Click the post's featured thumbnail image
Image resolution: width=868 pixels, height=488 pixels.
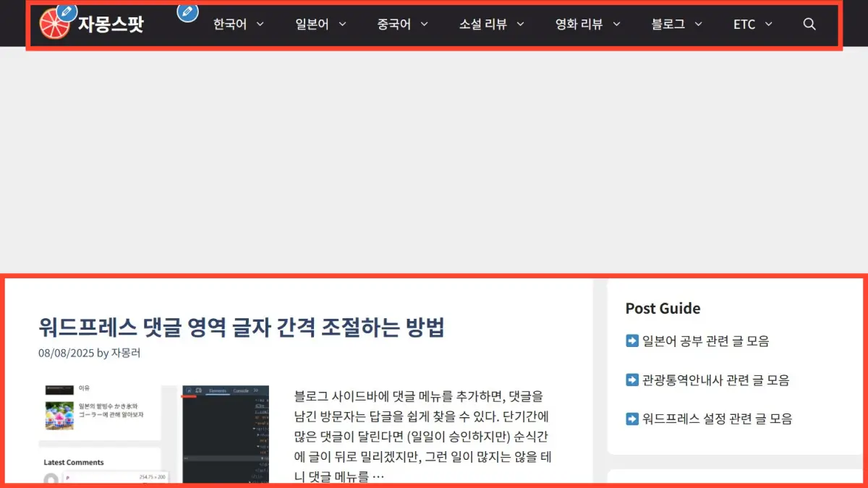click(x=153, y=434)
